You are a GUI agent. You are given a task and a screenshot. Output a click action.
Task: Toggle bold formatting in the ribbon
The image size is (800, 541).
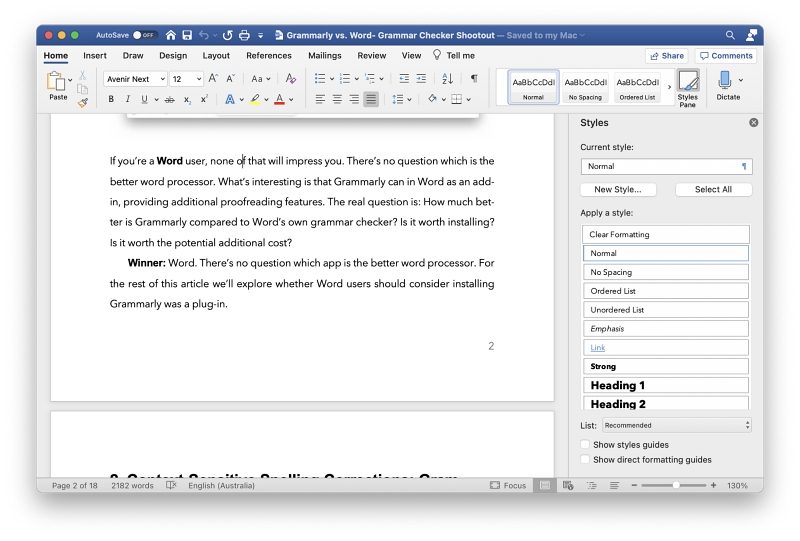pos(111,99)
